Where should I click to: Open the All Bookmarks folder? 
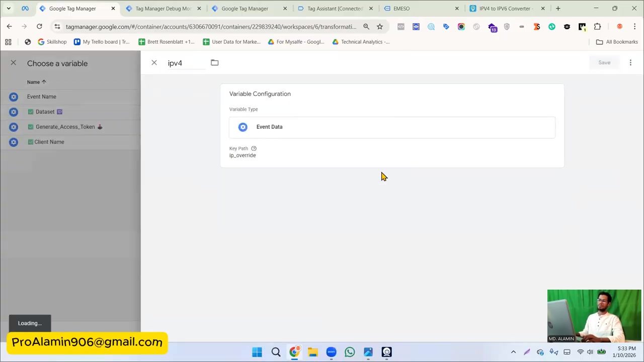tap(617, 42)
